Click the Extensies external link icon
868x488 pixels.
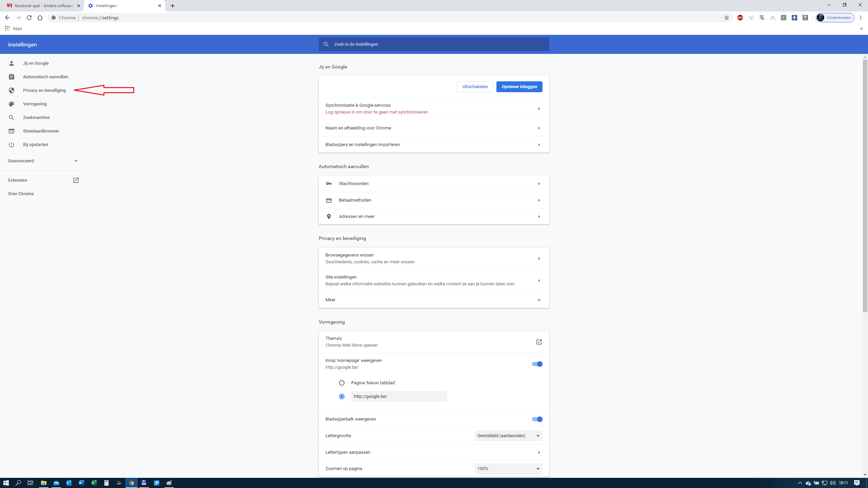point(76,180)
